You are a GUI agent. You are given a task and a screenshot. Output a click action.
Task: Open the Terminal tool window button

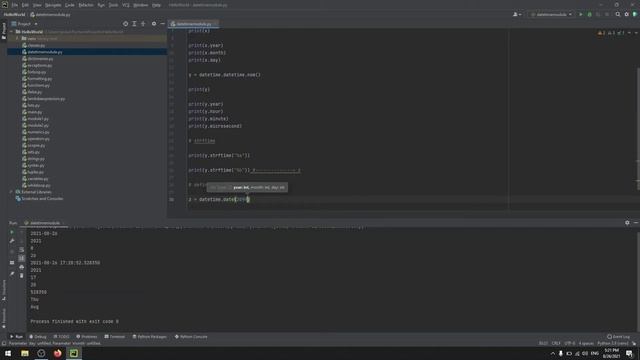click(115, 337)
